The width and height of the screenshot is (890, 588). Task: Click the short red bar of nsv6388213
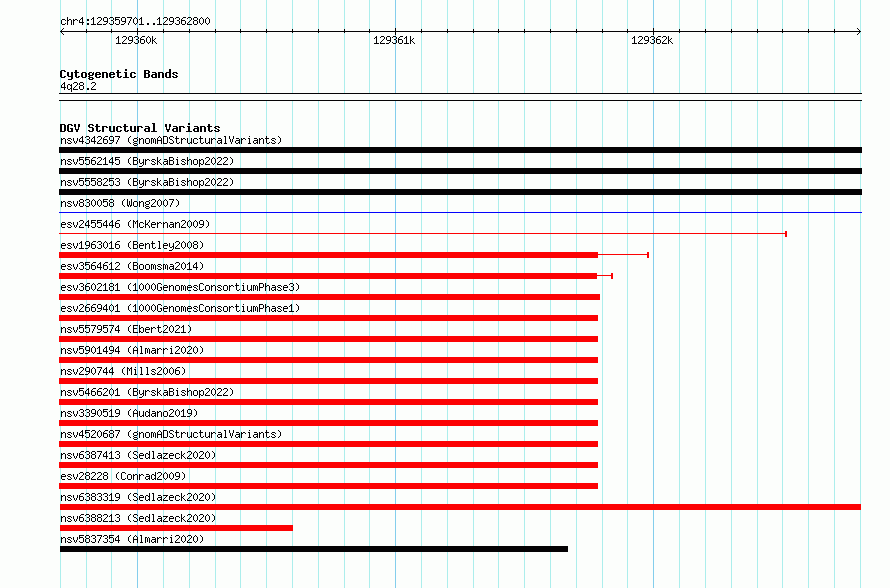tap(176, 528)
